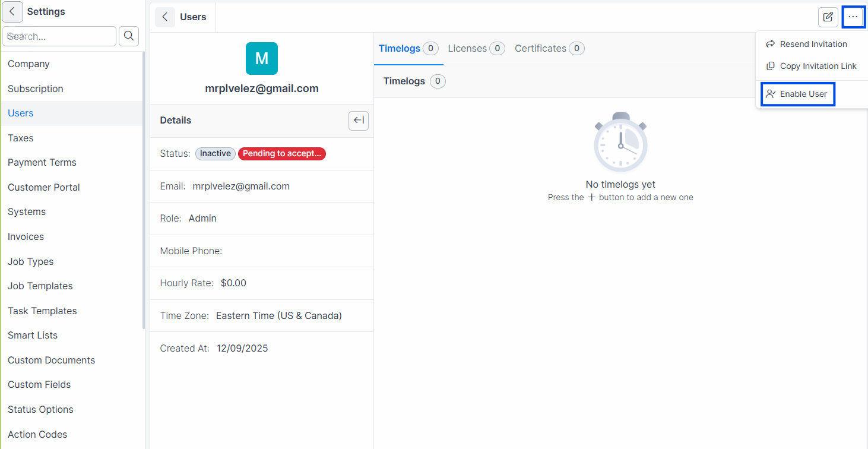Screen dimensions: 868x449
Task: Click the stopwatch illustration
Action: tap(620, 142)
